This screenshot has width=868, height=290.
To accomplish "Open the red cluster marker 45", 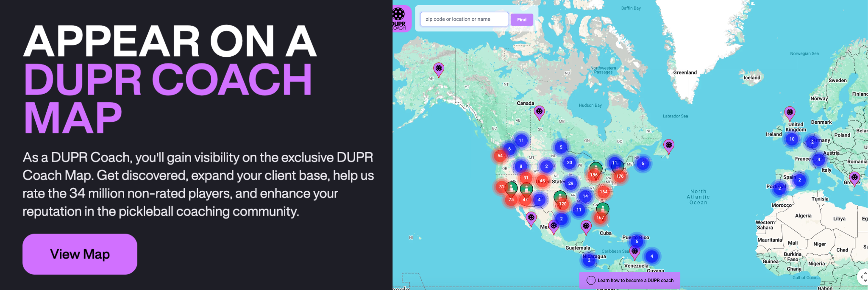I will coord(542,181).
